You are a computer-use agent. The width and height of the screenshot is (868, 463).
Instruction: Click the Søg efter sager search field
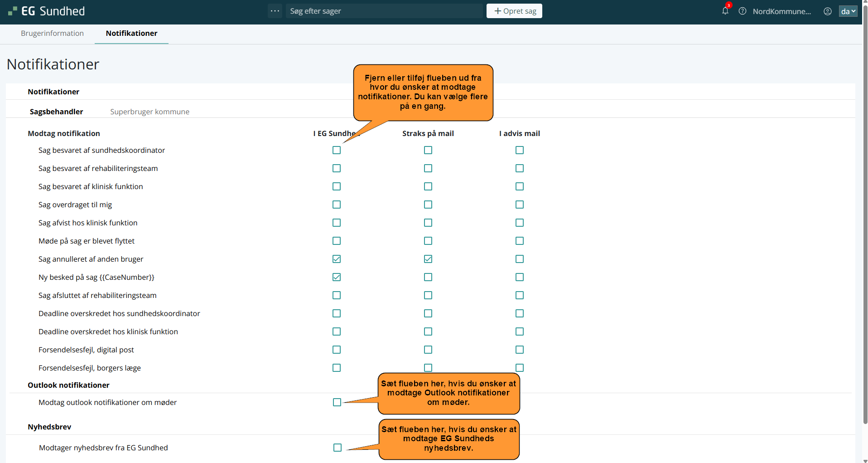point(385,11)
